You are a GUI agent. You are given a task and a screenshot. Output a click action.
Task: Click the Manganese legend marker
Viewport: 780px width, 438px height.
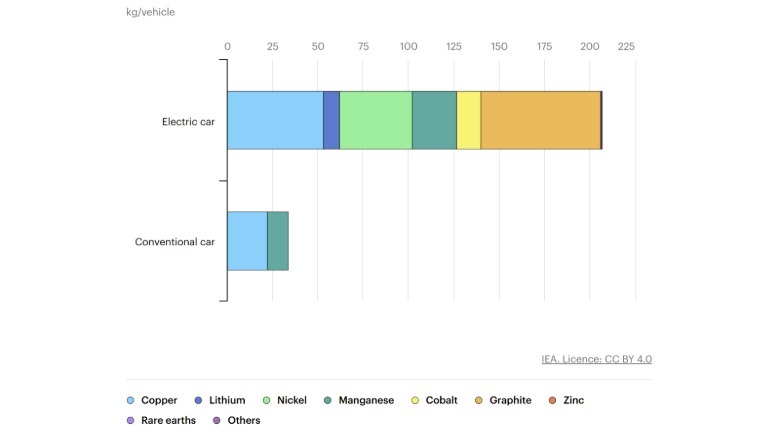(x=329, y=400)
